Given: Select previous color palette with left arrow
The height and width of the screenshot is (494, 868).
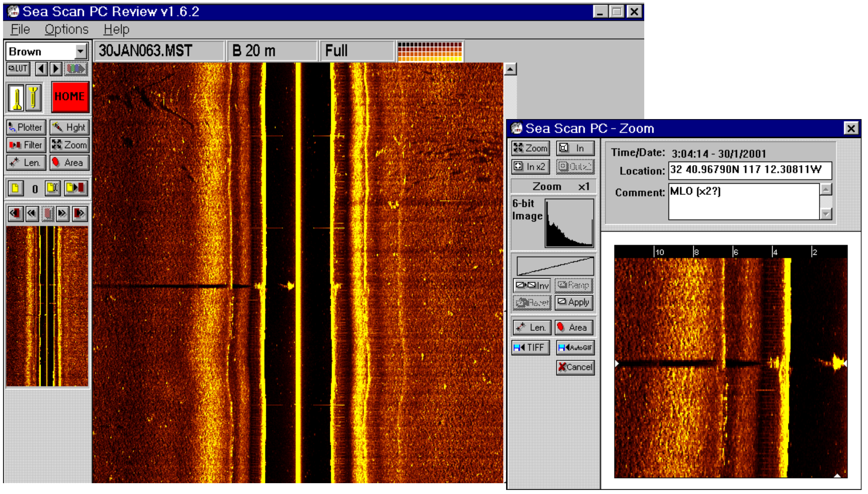Looking at the screenshot, I should tap(41, 69).
